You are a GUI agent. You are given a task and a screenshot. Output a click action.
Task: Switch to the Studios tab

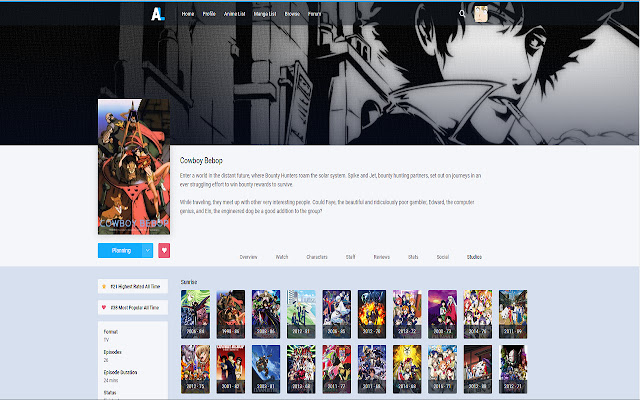474,257
